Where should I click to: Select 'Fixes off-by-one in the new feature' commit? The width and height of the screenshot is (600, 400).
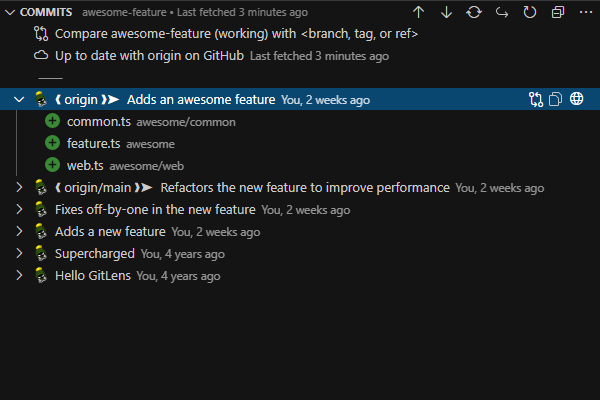tap(155, 209)
